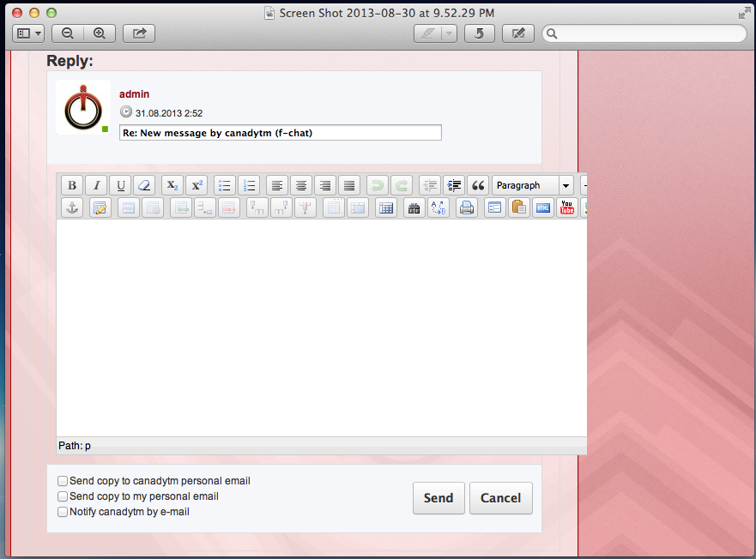Click the Cancel button
Image resolution: width=756 pixels, height=559 pixels.
tap(501, 498)
